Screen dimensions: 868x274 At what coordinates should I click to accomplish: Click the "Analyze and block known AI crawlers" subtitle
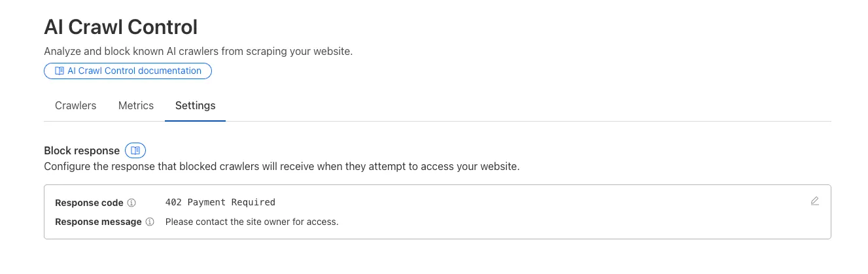point(198,51)
